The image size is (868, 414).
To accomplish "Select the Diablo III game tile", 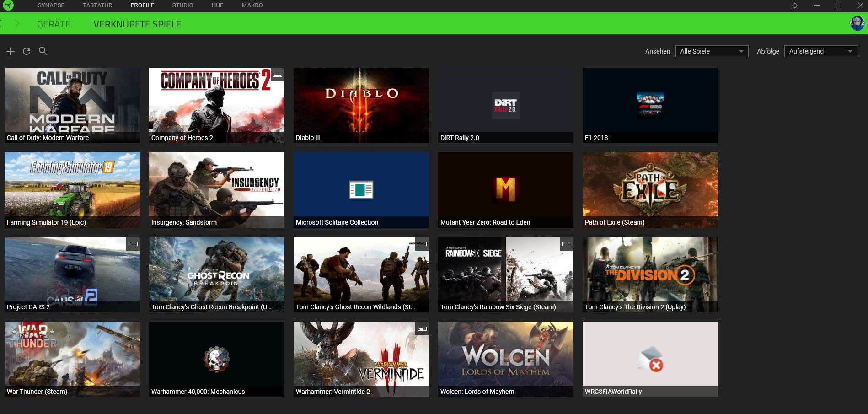I will coord(361,105).
